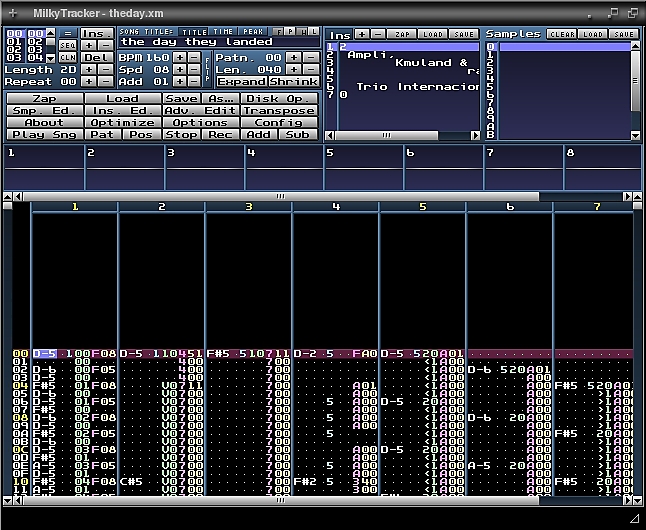Expand the current pattern
Image resolution: width=646 pixels, height=530 pixels.
241,82
